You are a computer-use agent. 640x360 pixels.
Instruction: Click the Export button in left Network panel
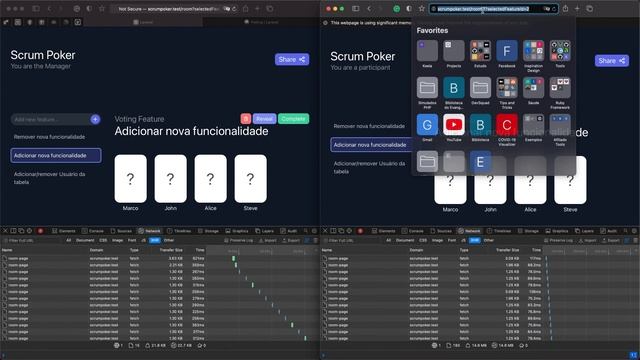coord(291,240)
